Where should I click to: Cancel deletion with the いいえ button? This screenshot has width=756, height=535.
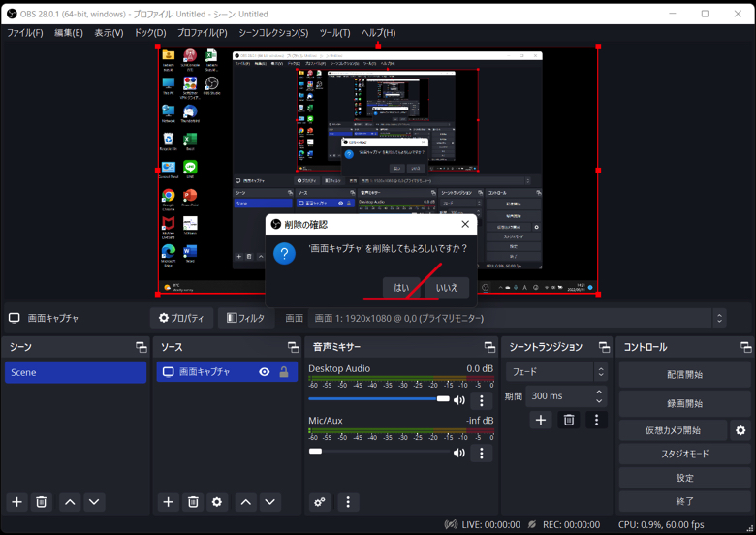click(447, 288)
